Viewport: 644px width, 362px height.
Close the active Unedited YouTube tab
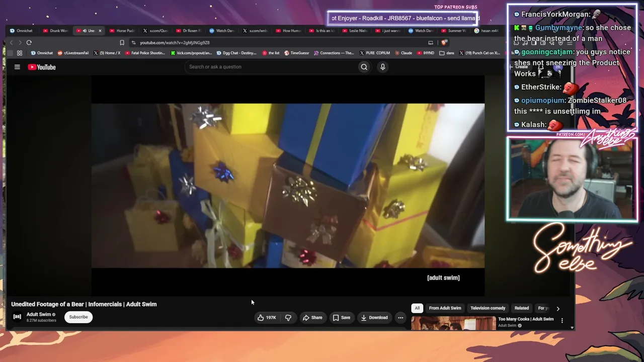click(x=100, y=31)
